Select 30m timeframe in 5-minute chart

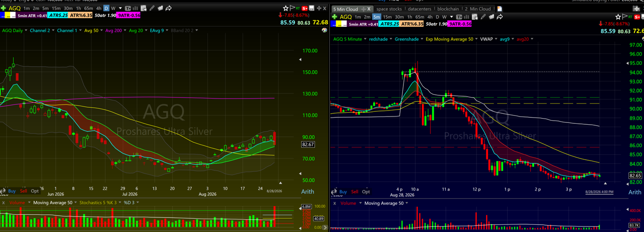(399, 17)
